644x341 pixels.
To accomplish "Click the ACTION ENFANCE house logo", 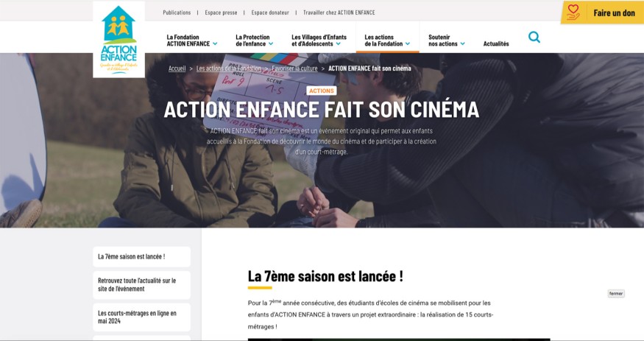I will (118, 40).
